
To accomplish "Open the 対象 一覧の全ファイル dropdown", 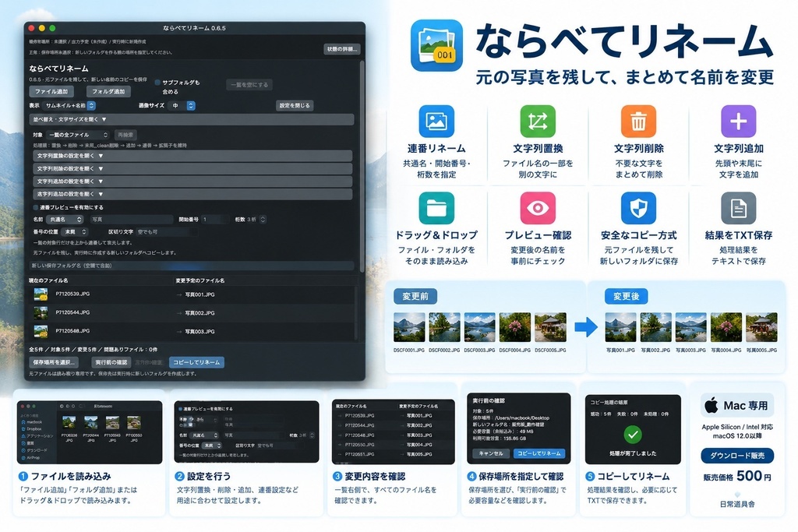I will (x=78, y=135).
